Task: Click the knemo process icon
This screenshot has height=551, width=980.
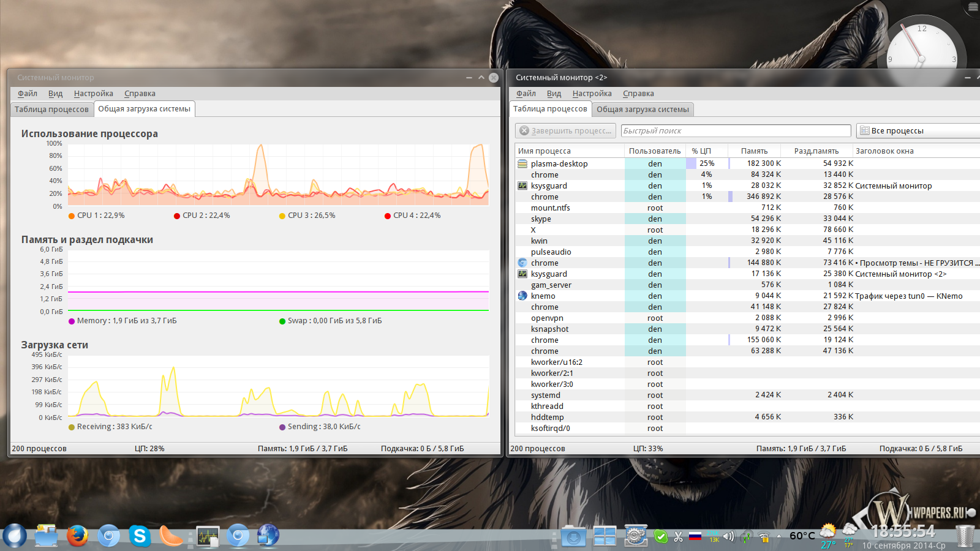Action: click(x=522, y=296)
